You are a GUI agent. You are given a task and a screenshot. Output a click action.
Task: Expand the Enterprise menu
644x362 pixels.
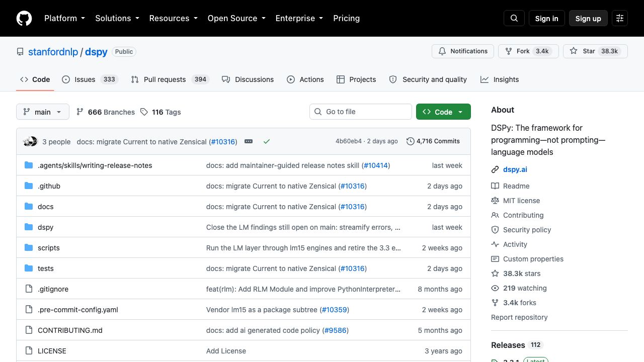click(300, 18)
